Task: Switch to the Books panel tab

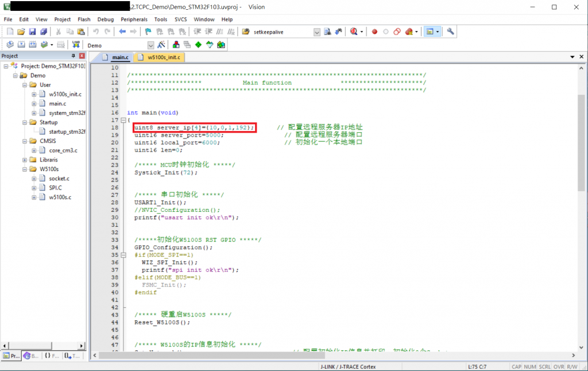Action: pos(31,355)
